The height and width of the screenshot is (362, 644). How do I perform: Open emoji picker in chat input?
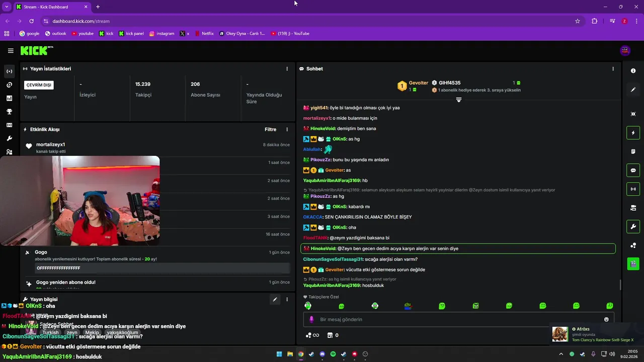606,319
